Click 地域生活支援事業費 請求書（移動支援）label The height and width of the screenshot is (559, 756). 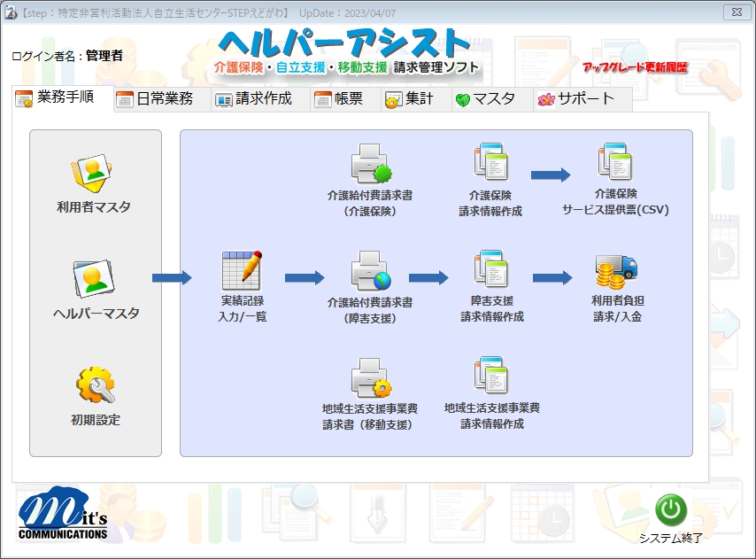pyautogui.click(x=370, y=416)
